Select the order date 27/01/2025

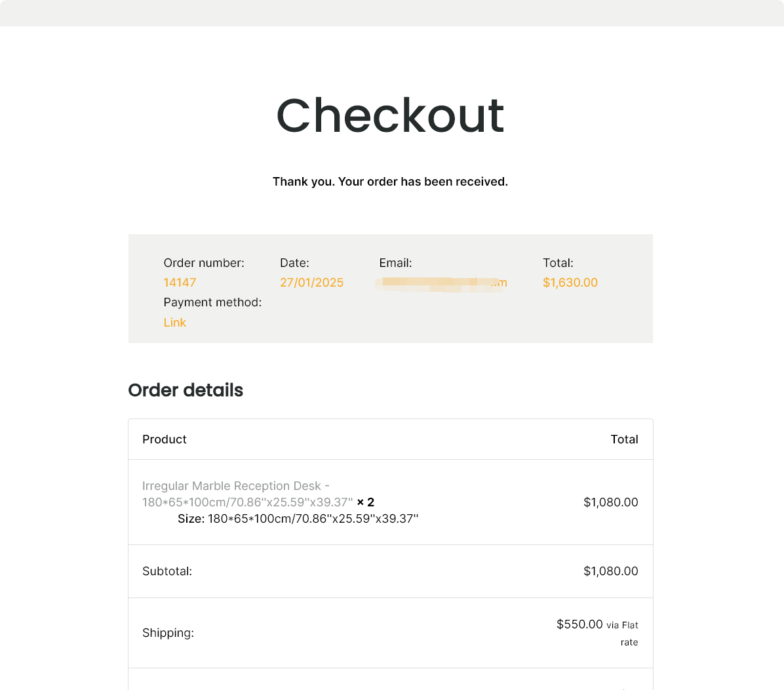pos(311,283)
